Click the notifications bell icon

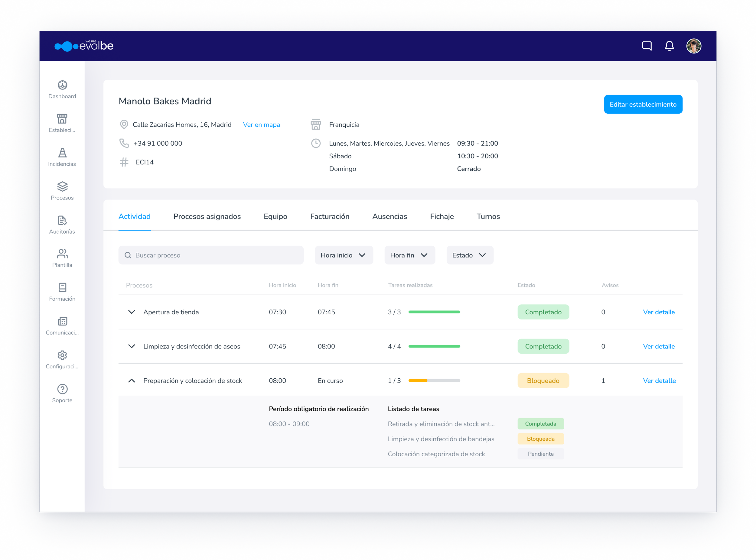tap(669, 46)
